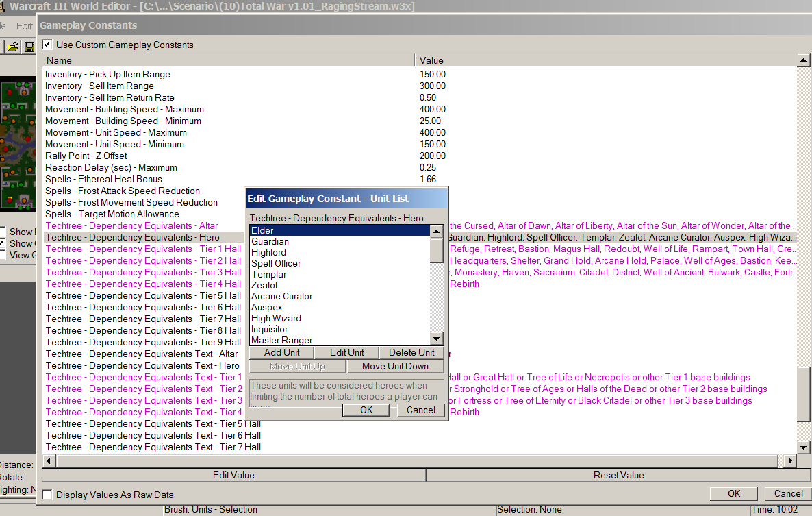Click the unit list scroll down arrow
The height and width of the screenshot is (516, 812).
pos(437,339)
